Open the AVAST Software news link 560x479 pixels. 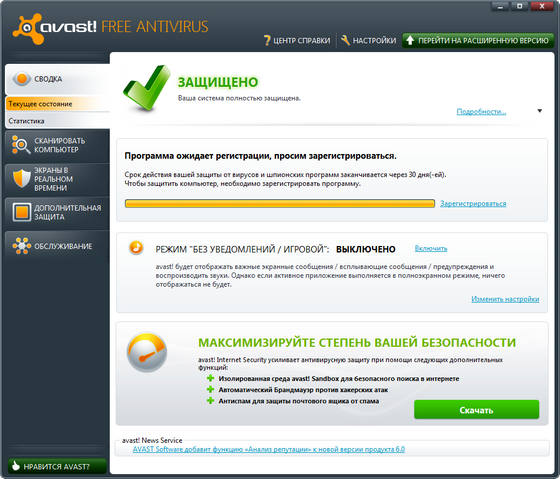coord(269,449)
